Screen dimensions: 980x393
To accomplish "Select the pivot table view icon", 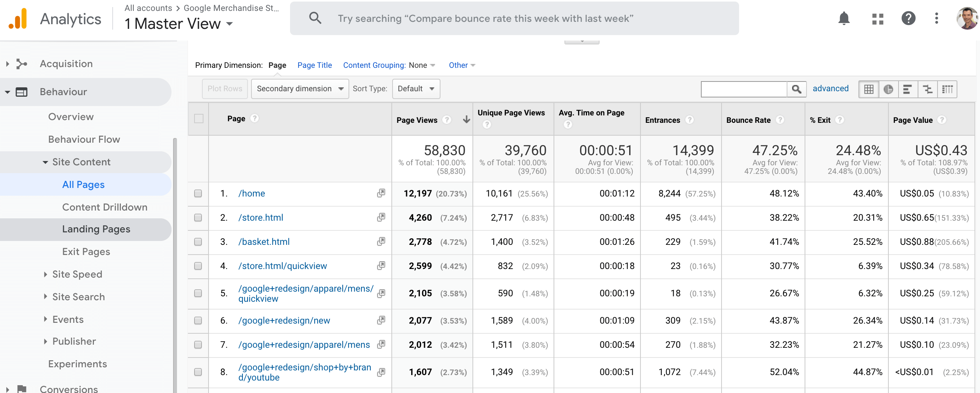I will coord(947,89).
